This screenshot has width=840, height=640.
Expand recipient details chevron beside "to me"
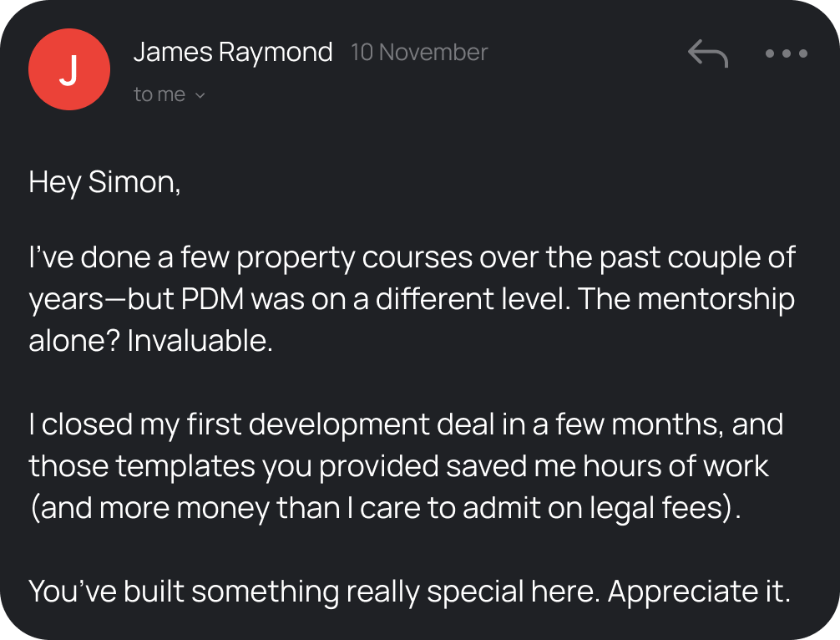click(x=200, y=95)
